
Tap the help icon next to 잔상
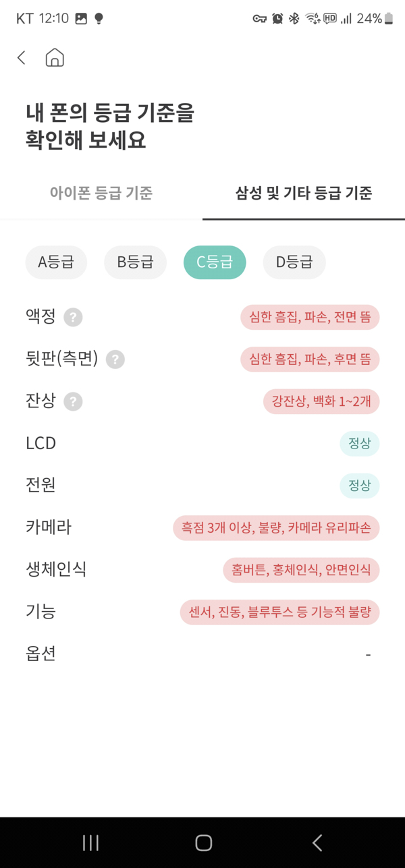point(73,401)
